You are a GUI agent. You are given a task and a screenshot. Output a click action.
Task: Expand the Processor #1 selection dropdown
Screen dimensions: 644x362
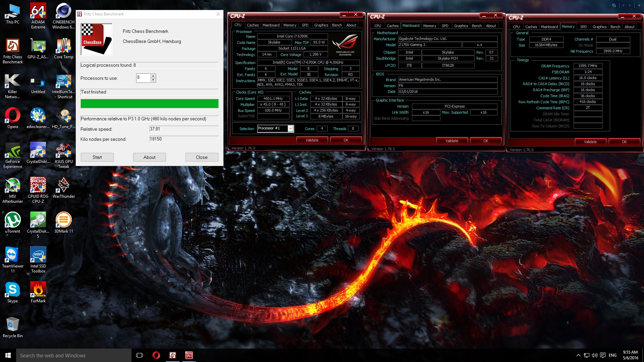point(290,129)
